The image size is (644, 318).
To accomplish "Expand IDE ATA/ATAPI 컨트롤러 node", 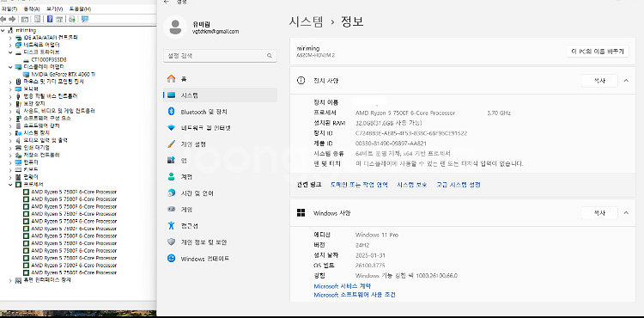I will (10, 38).
